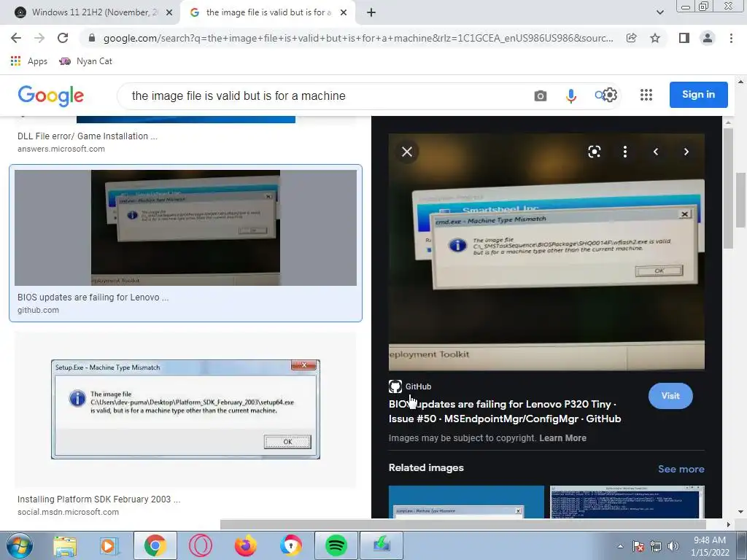Screen dimensions: 747x560
Task: Open the GitHub source label
Action: [x=410, y=386]
